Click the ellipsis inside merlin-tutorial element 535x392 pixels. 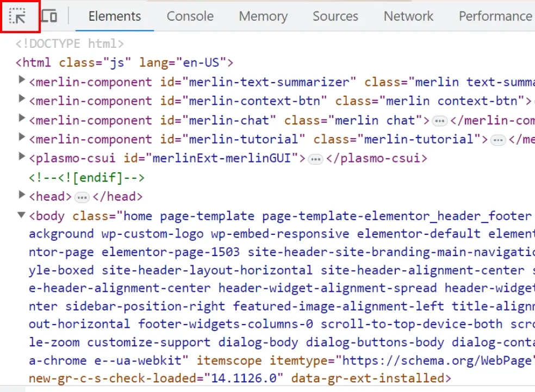coord(498,140)
